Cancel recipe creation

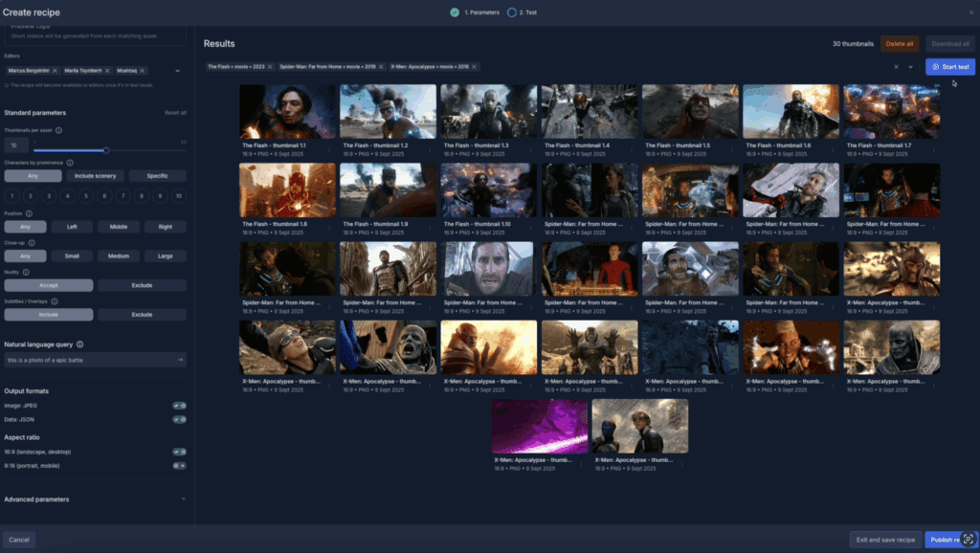[x=19, y=540]
